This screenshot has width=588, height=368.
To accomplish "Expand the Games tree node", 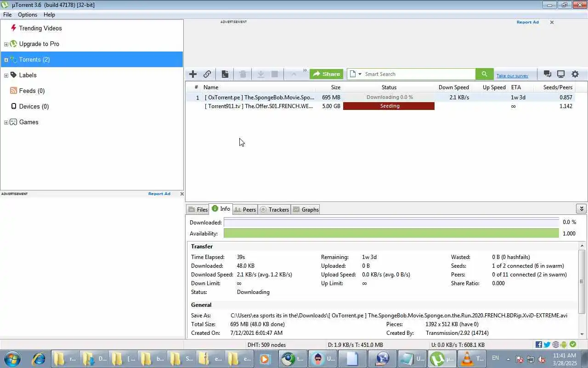I will pyautogui.click(x=6, y=122).
